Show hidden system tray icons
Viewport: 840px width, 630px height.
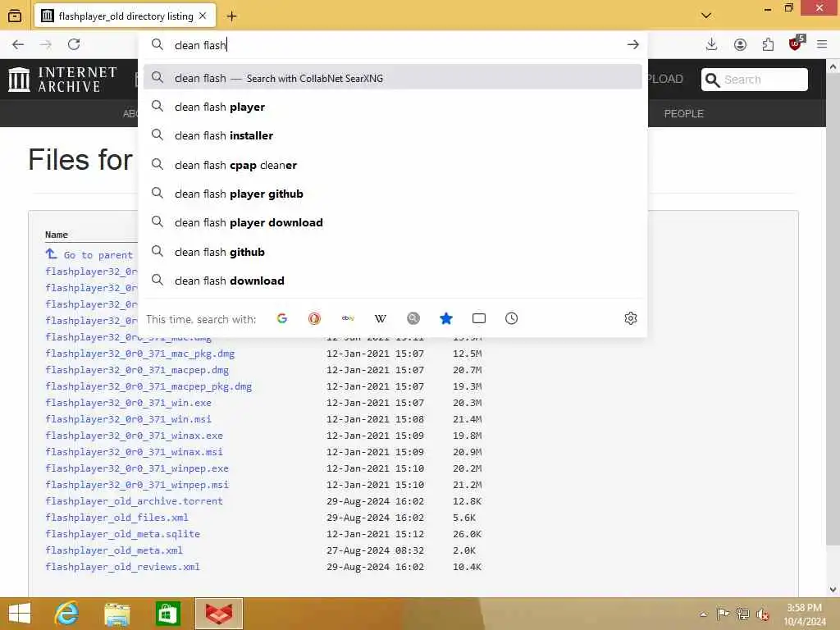[703, 614]
